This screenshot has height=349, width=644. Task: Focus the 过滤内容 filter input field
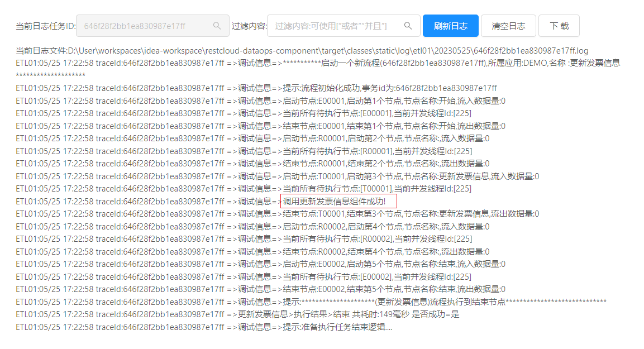[x=337, y=26]
